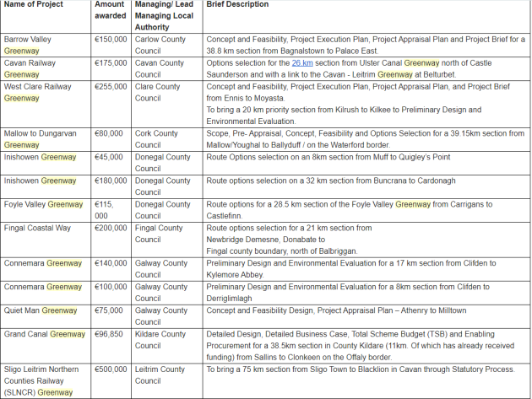Click the €200,000 amount cell
Image resolution: width=532 pixels, height=399 pixels.
tap(109, 228)
